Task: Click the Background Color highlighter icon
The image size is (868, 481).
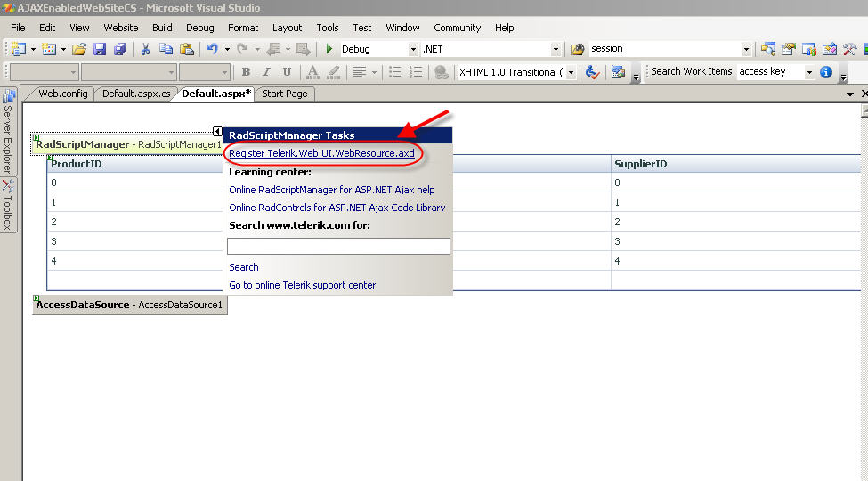Action: tap(333, 72)
